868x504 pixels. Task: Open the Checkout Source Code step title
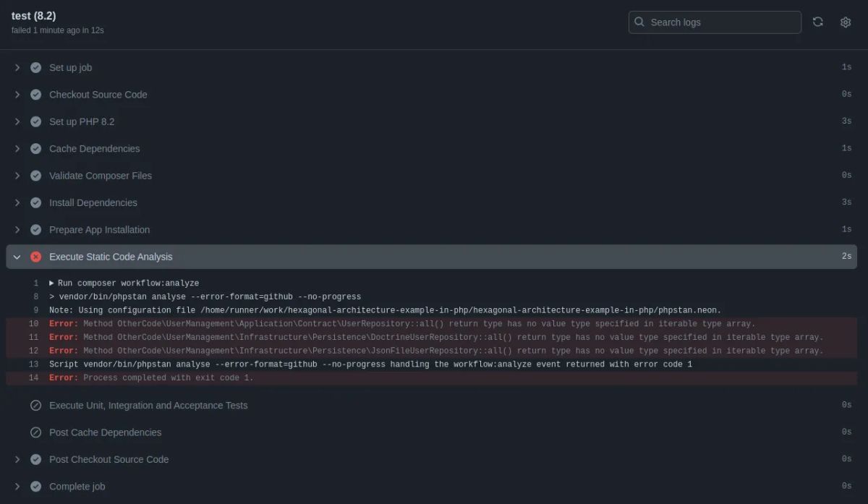tap(98, 94)
